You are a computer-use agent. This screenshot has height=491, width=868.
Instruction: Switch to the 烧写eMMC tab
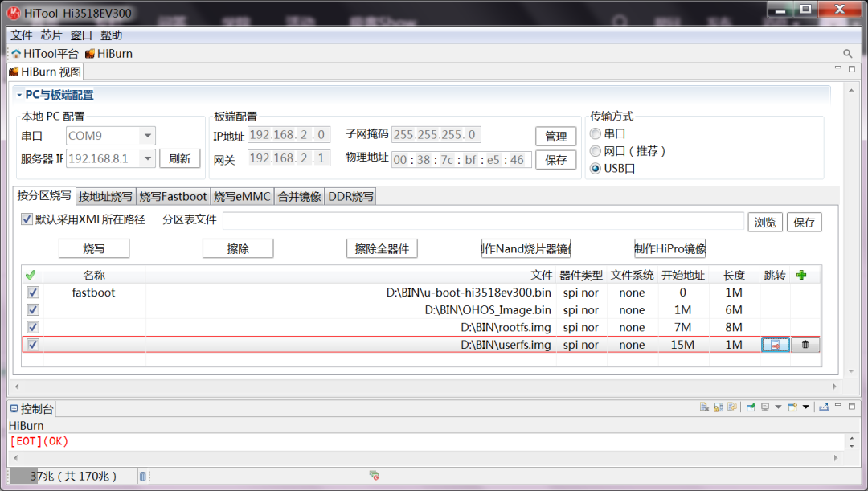tap(242, 197)
